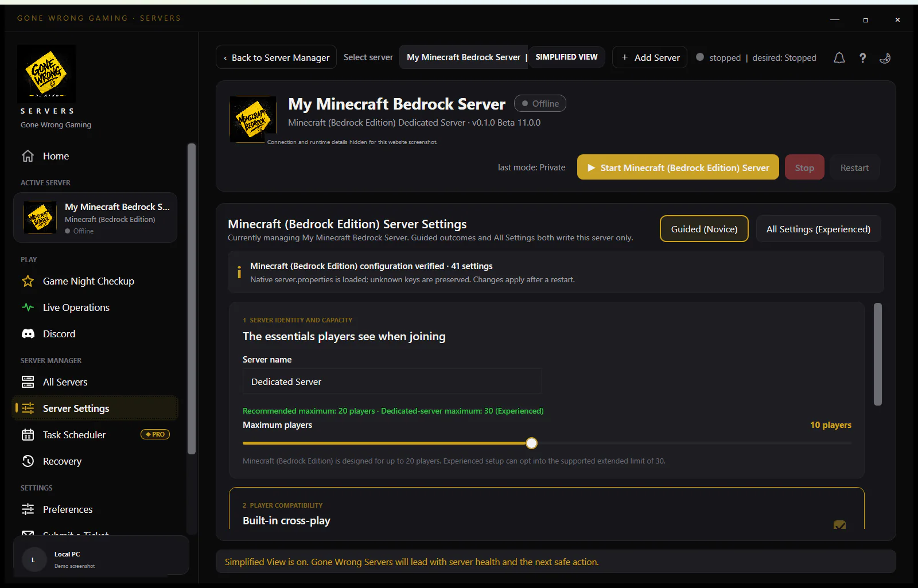Click the Add Server button
This screenshot has height=588, width=918.
(x=649, y=57)
